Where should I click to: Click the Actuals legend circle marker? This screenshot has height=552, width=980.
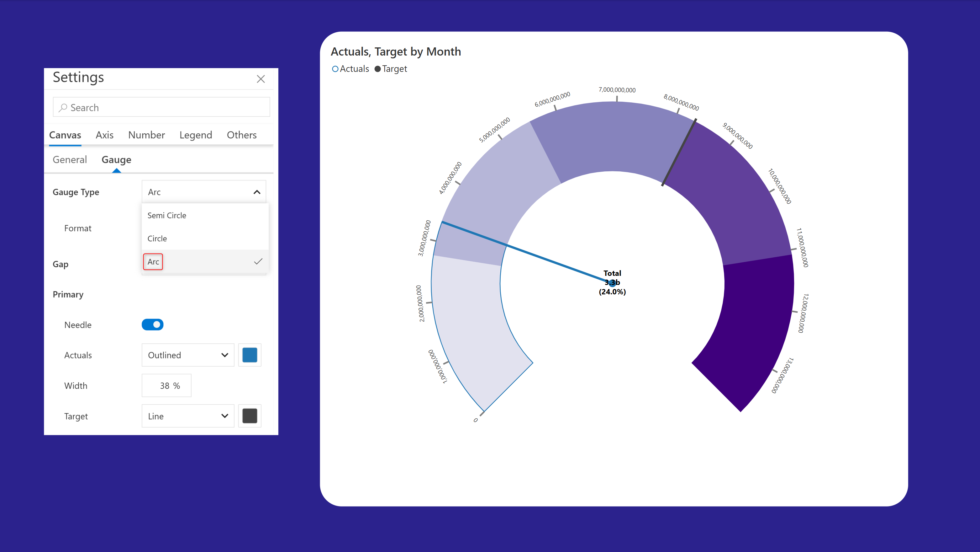(335, 69)
